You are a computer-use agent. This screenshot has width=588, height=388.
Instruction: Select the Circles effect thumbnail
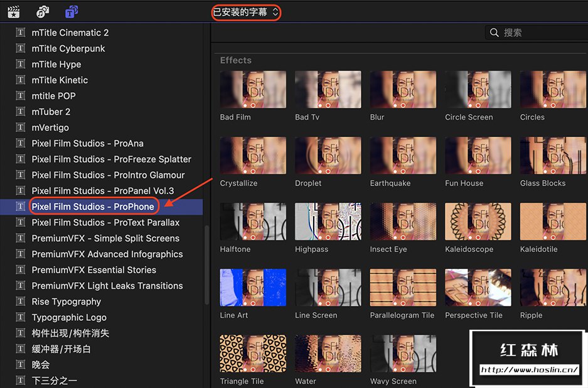[553, 90]
